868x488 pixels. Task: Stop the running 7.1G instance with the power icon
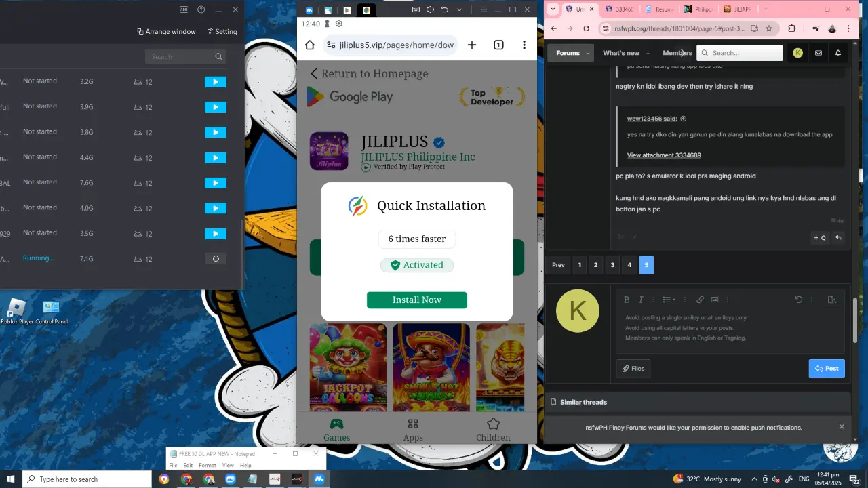(x=216, y=259)
